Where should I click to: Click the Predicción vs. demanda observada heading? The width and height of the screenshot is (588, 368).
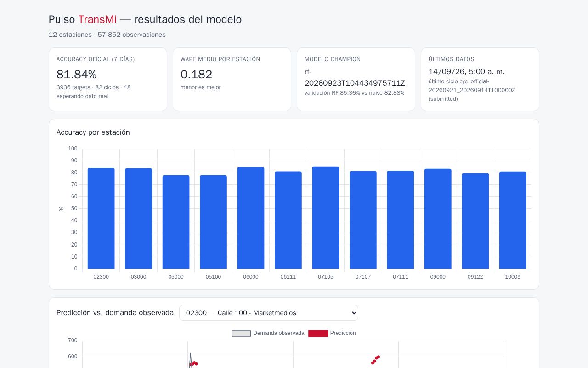[115, 313]
